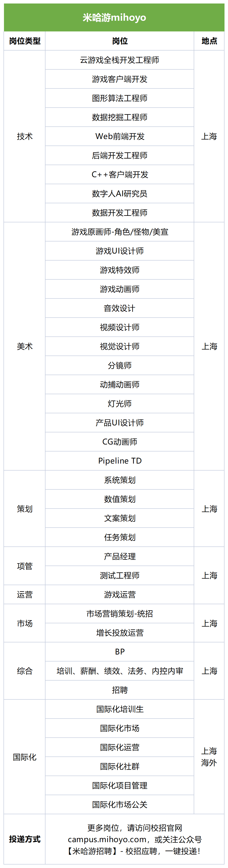Select the 数字人AI研究员 cell
Viewport: 228px width, 868px height.
(120, 193)
